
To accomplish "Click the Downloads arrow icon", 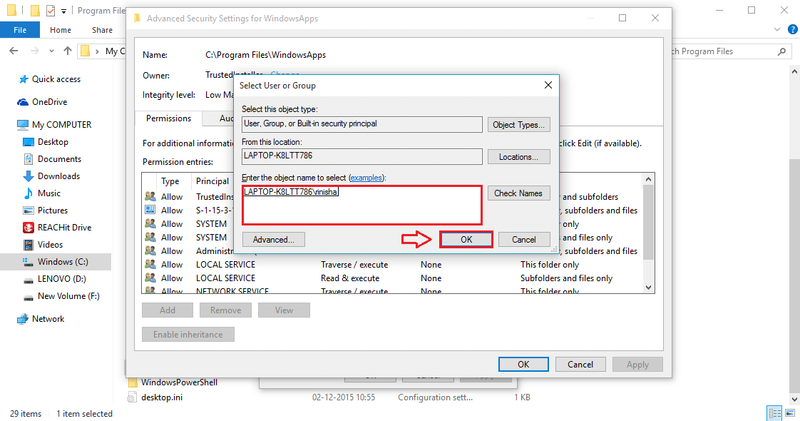I will tap(29, 176).
